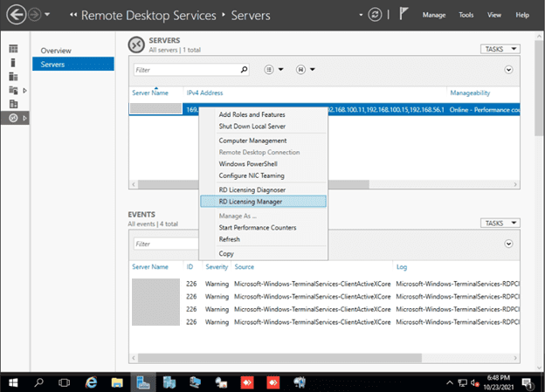Refresh Server Manager with the refresh icon

[375, 15]
